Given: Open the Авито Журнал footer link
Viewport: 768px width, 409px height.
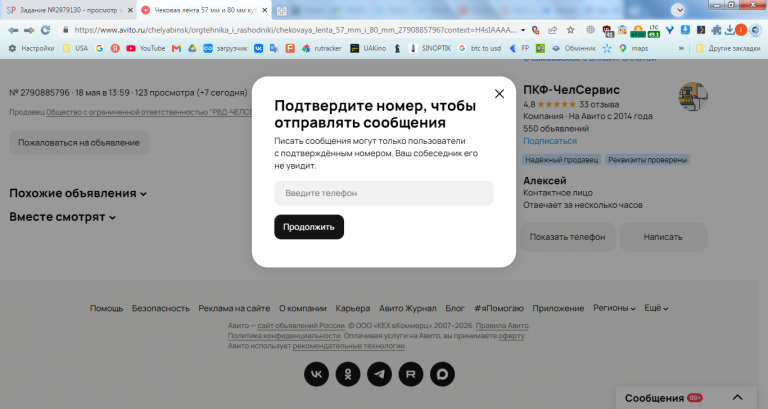Looking at the screenshot, I should [x=408, y=308].
